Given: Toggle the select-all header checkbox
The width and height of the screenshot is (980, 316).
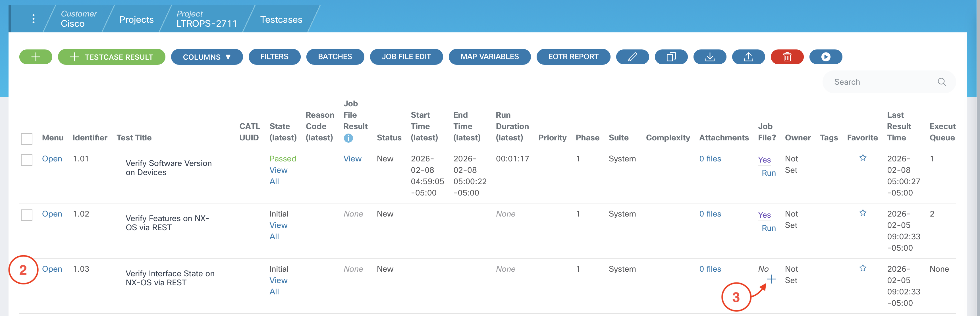Looking at the screenshot, I should pos(27,139).
